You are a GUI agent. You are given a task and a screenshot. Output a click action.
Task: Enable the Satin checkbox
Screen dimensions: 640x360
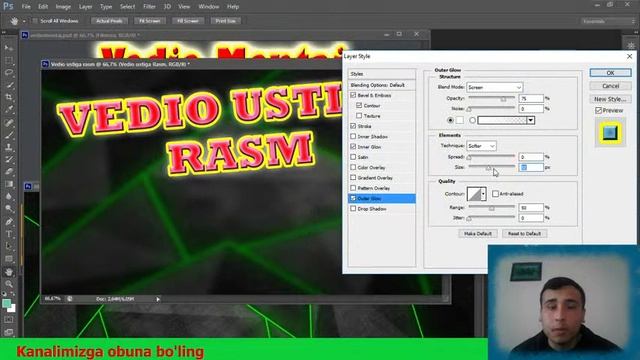353,157
